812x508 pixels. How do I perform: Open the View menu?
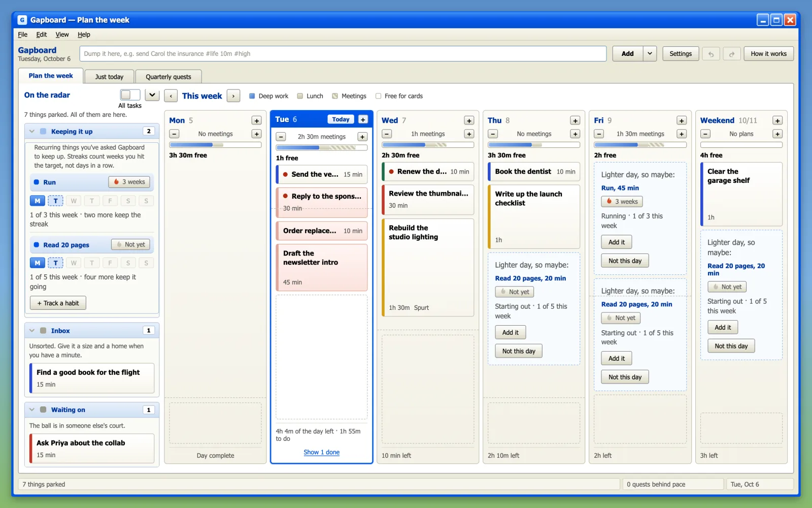tap(62, 35)
